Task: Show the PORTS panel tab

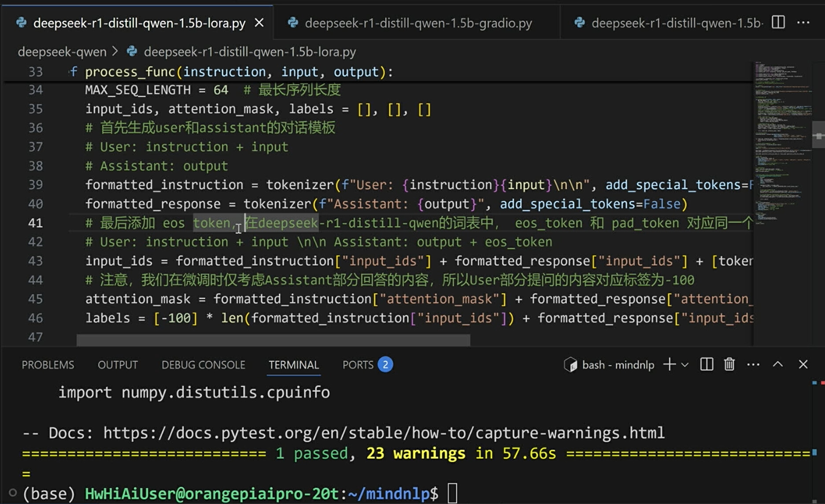Action: pos(358,365)
